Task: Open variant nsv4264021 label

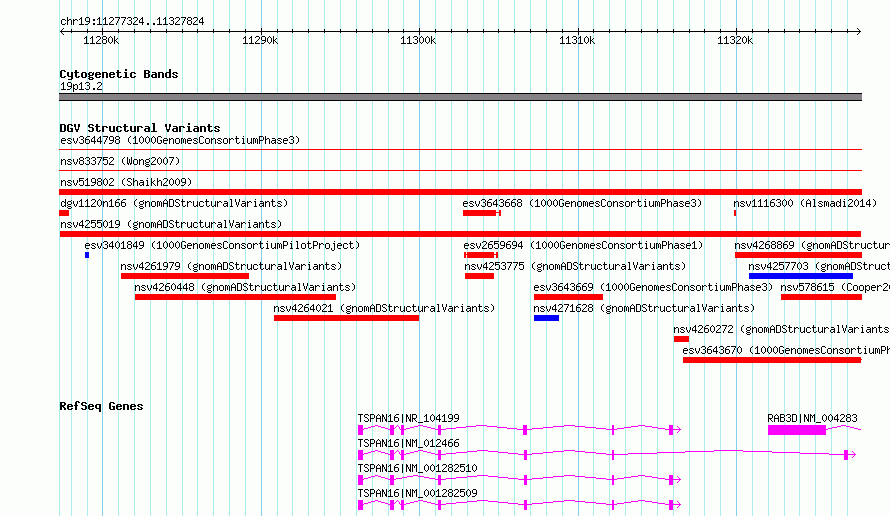Action: click(384, 308)
